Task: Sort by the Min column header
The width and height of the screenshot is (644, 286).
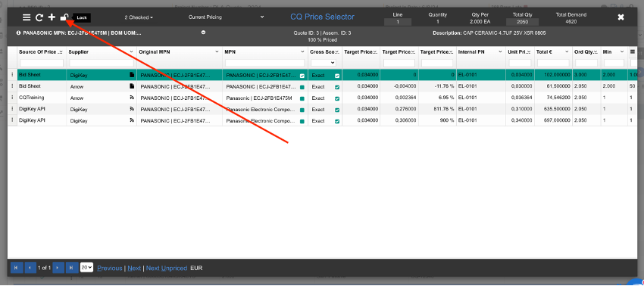Action: [607, 51]
